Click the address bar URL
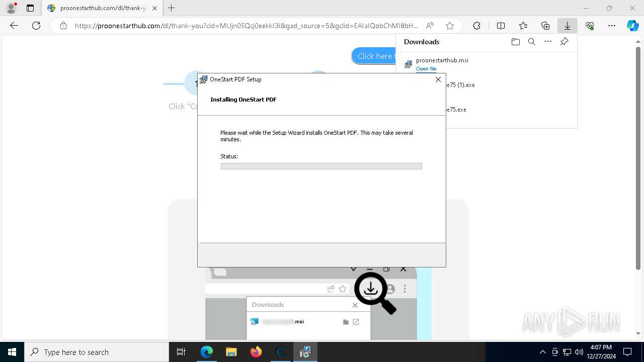This screenshot has height=362, width=644. coord(247,26)
